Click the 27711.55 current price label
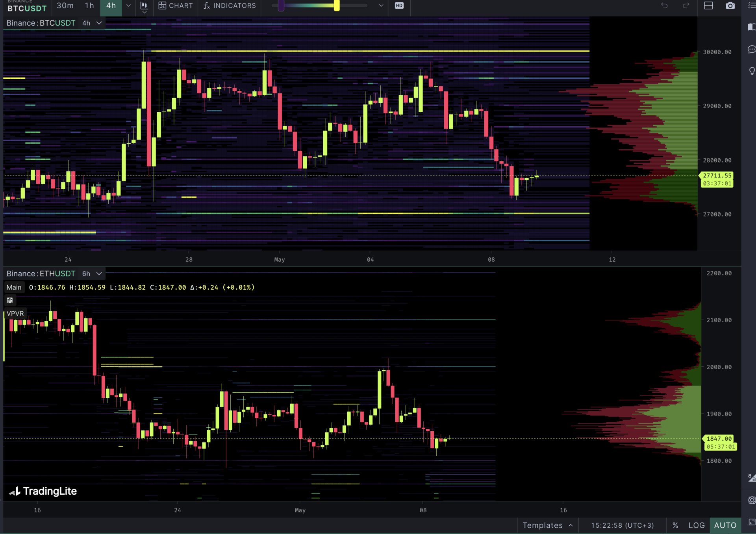Image resolution: width=756 pixels, height=534 pixels. point(717,176)
